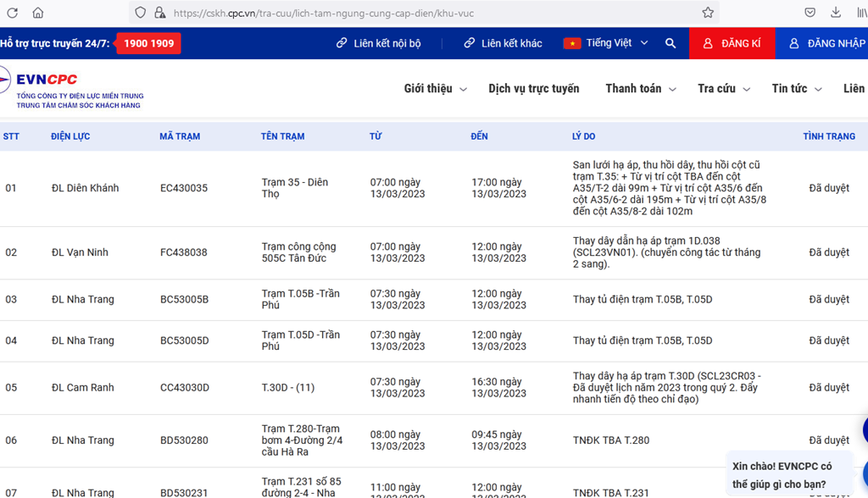Image resolution: width=868 pixels, height=498 pixels.
Task: Open the Pocket save icon
Action: click(810, 13)
